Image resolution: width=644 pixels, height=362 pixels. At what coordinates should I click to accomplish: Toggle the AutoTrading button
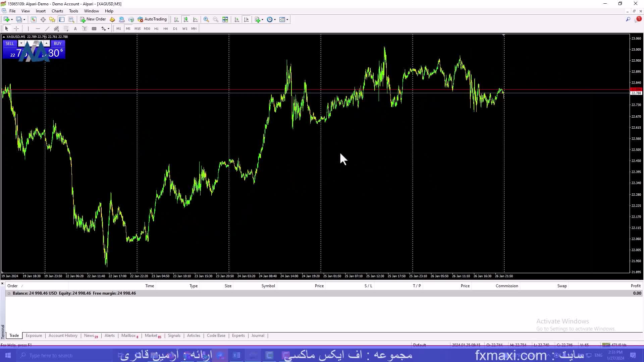tap(152, 19)
